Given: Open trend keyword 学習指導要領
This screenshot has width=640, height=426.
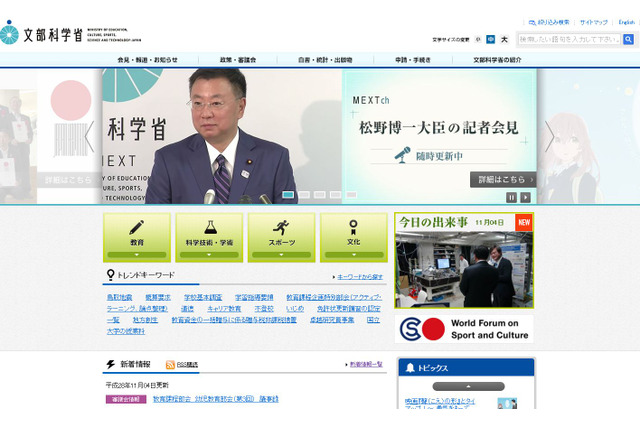Looking at the screenshot, I should point(254,297).
